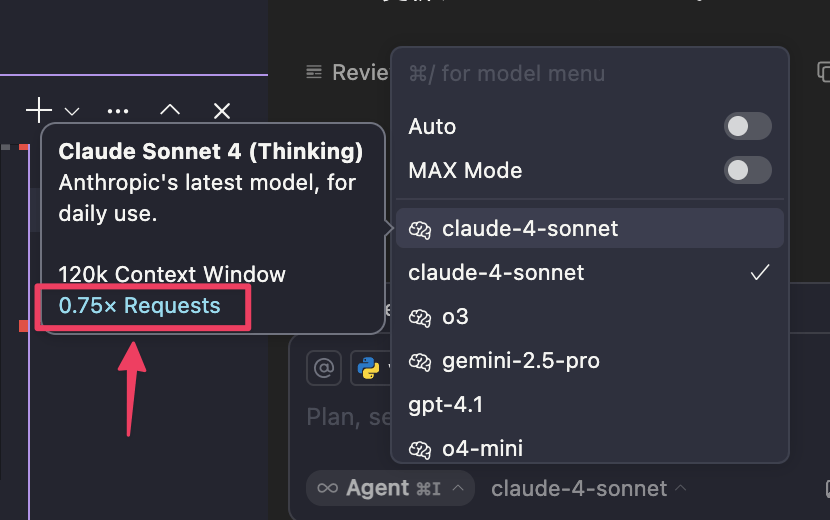830x520 pixels.
Task: Click the Python file chip icon
Action: (368, 367)
